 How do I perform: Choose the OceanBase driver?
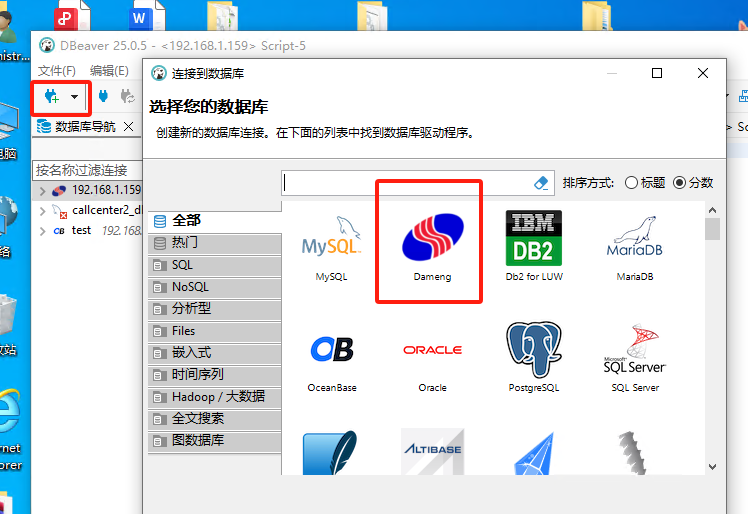[x=332, y=364]
